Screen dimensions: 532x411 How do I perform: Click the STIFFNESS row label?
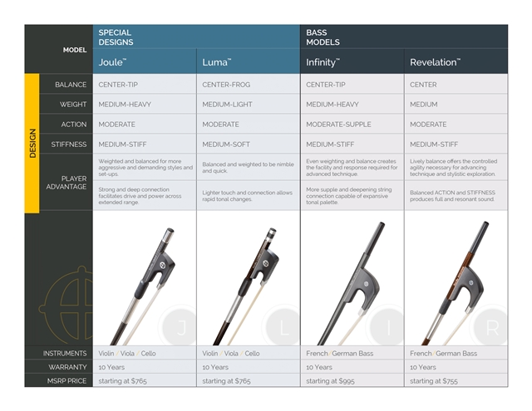(68, 144)
